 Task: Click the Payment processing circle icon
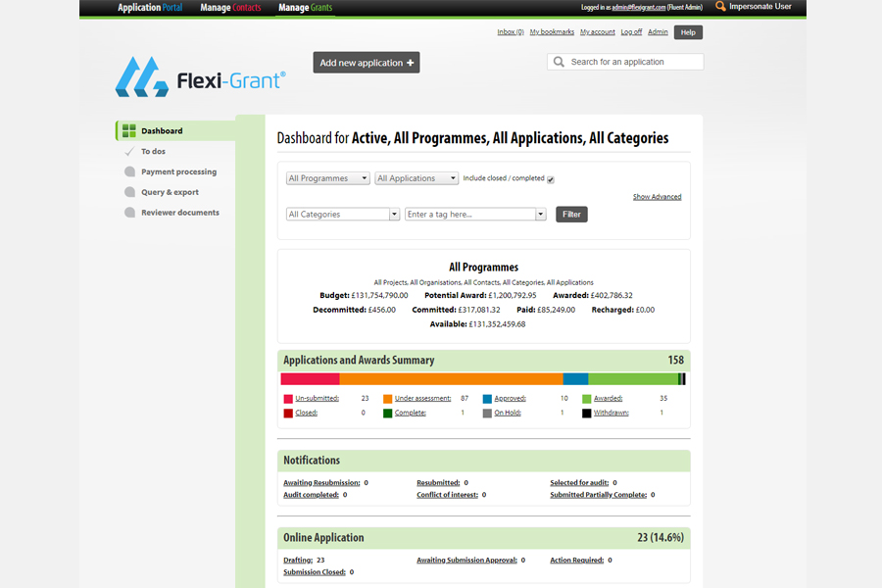point(130,171)
